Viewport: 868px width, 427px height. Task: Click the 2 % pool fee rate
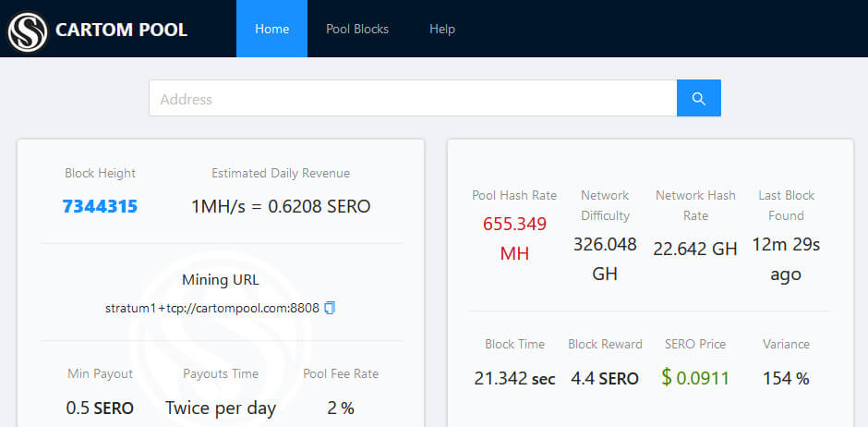point(341,408)
